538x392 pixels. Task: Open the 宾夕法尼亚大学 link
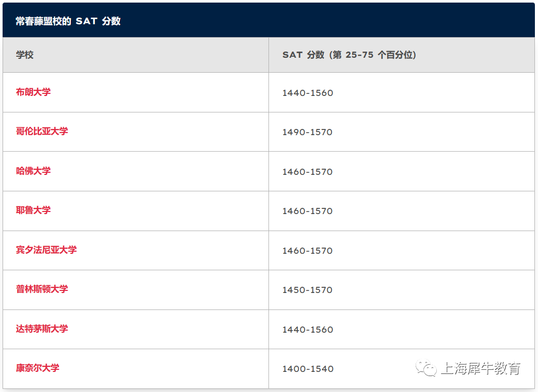click(x=46, y=250)
